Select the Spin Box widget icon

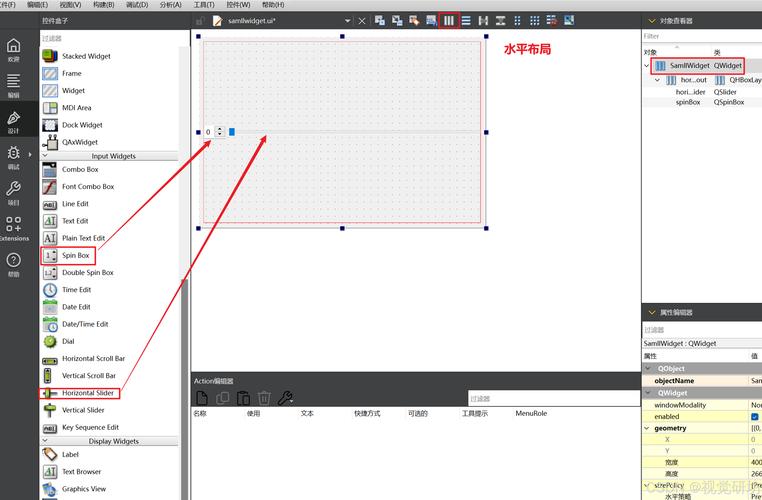coord(50,256)
